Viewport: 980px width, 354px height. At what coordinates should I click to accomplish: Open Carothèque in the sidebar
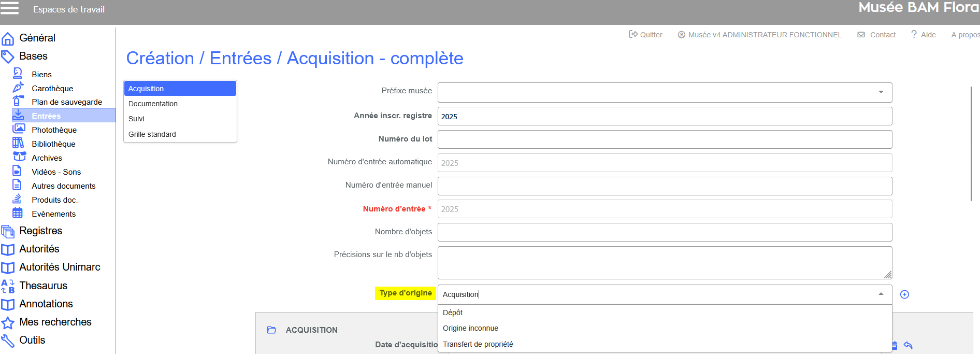(x=52, y=89)
